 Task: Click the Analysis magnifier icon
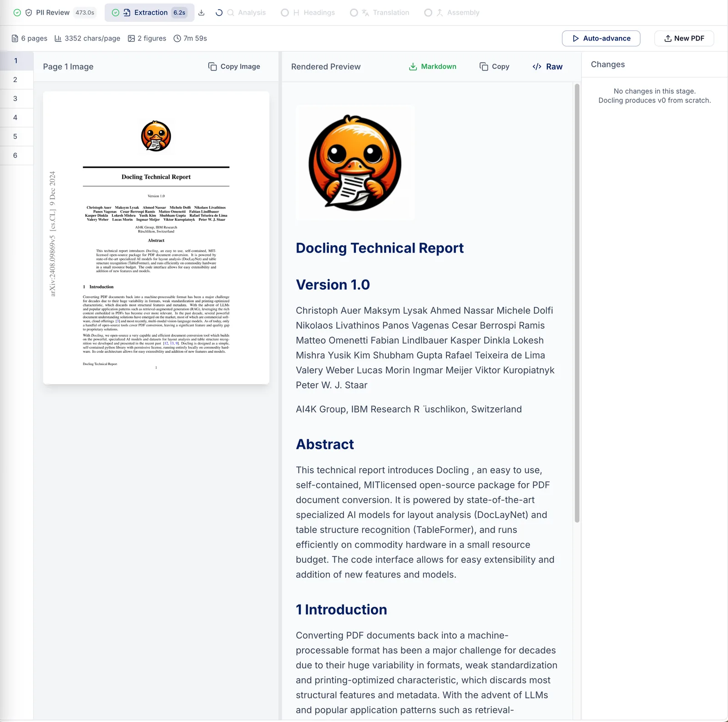pos(231,13)
